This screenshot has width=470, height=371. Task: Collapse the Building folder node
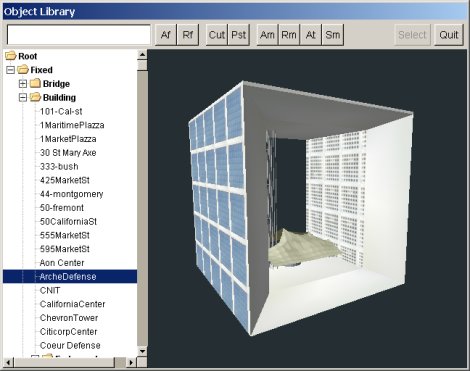tap(23, 97)
